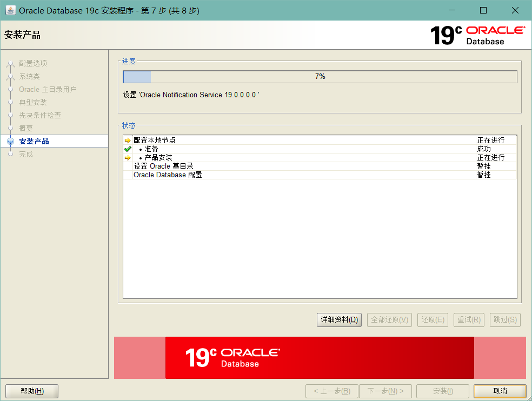
Task: Click the < 上一步(B) back button
Action: [332, 391]
